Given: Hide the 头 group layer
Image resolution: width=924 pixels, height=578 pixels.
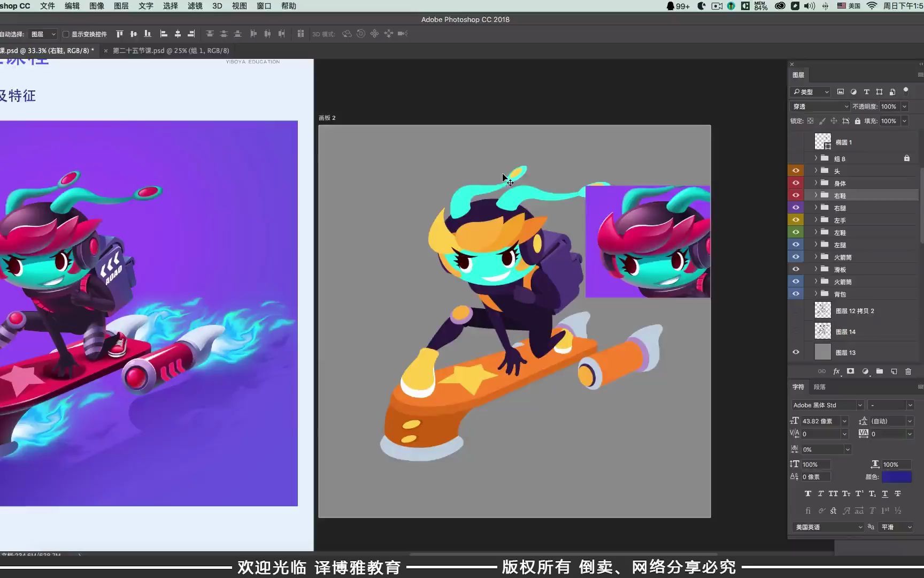Looking at the screenshot, I should tap(796, 171).
